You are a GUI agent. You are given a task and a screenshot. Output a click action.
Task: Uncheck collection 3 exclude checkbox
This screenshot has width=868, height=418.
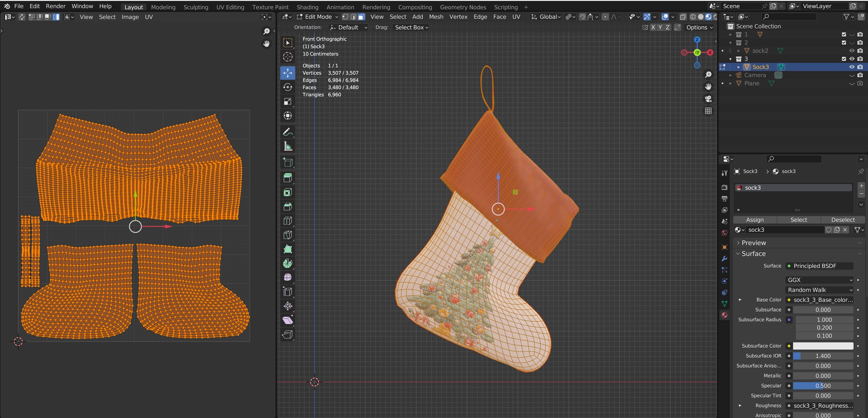point(844,59)
